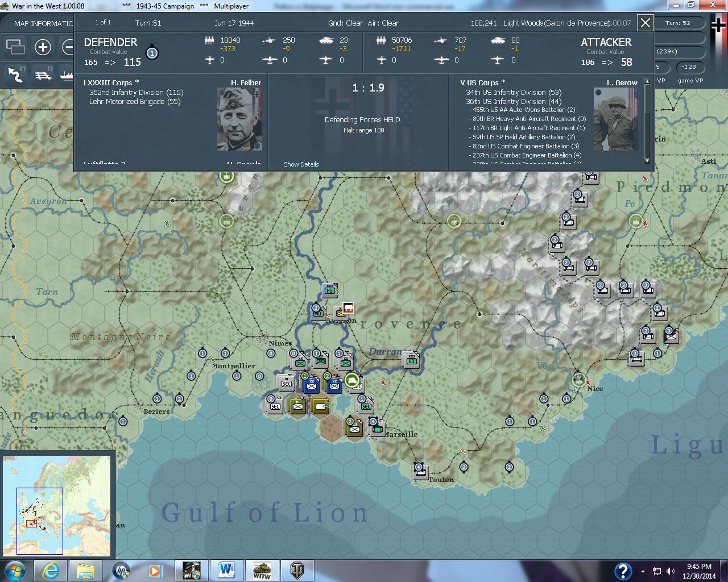728x582 pixels.
Task: Select V US Corps header
Action: click(482, 82)
